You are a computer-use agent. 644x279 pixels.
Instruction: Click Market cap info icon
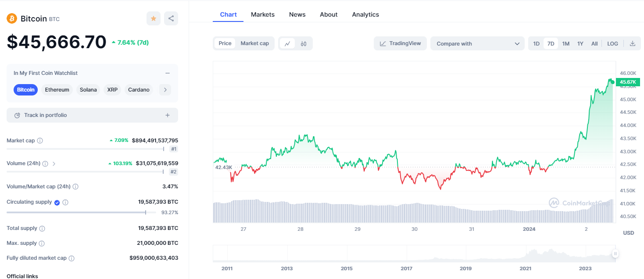(x=40, y=141)
